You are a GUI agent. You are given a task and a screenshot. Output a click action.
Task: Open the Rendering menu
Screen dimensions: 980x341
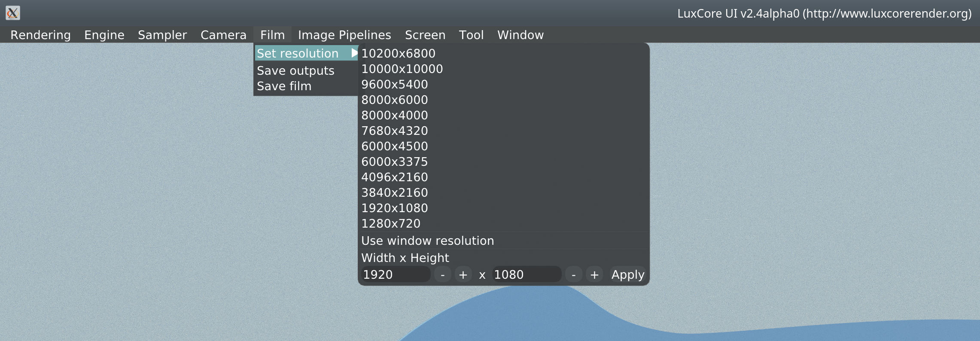pos(40,35)
